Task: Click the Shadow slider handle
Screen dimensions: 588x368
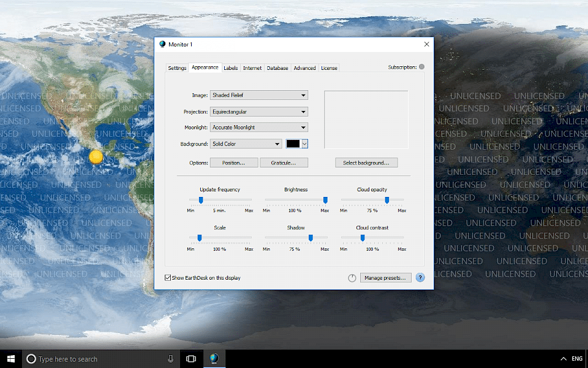Action: pyautogui.click(x=311, y=238)
